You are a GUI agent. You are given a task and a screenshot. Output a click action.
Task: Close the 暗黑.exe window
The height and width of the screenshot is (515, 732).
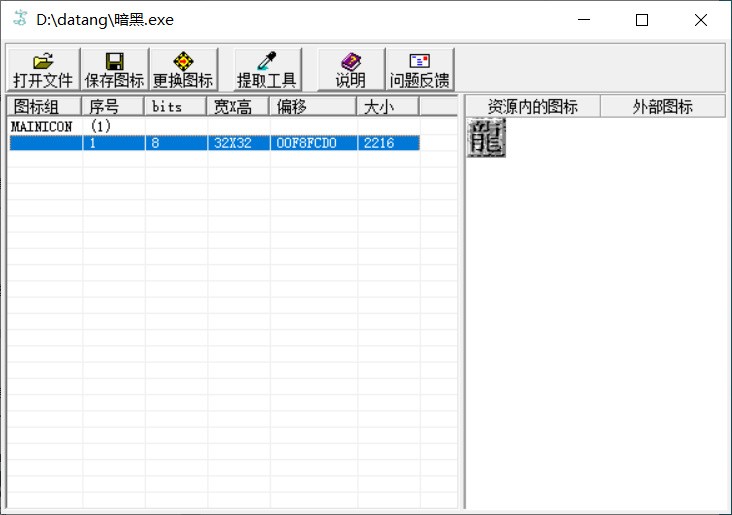pos(700,20)
